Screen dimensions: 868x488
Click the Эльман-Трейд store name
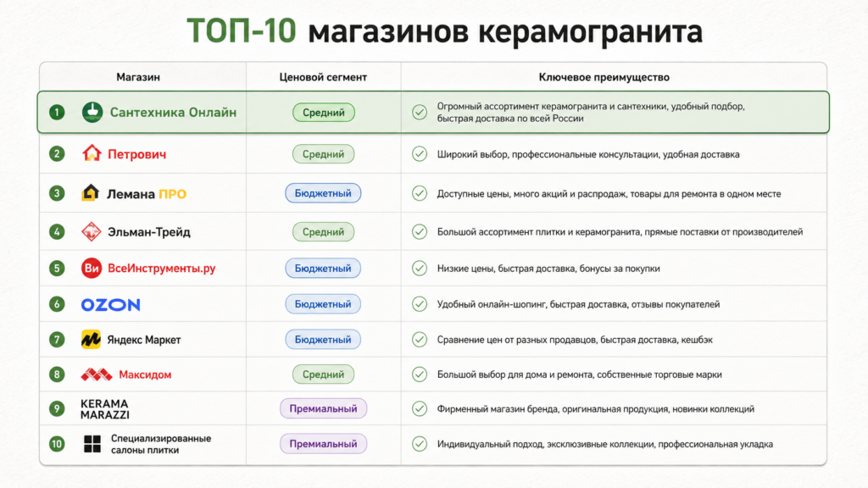coord(149,232)
